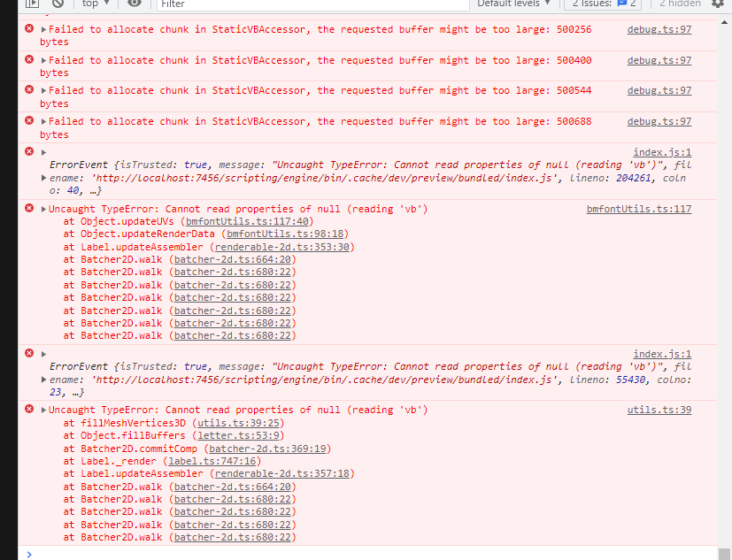The width and height of the screenshot is (732, 560).
Task: Open the bmfontUtils.ts:117 source link on right
Action: (639, 209)
